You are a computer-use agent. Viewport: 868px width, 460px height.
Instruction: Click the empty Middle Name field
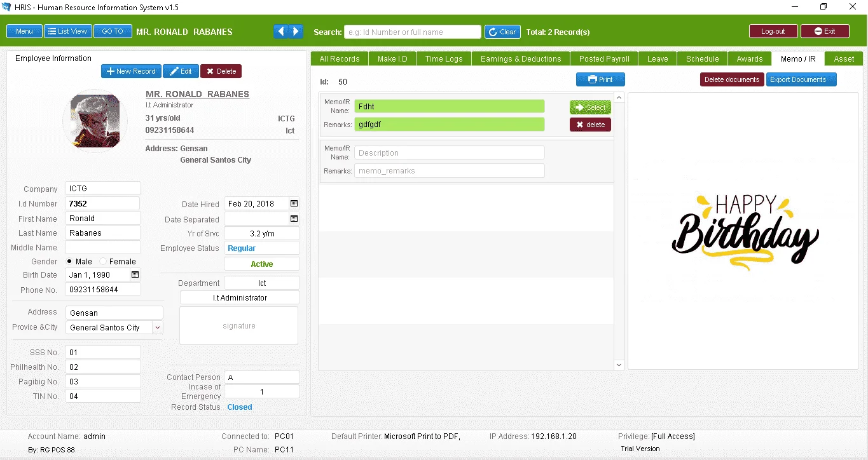[102, 247]
